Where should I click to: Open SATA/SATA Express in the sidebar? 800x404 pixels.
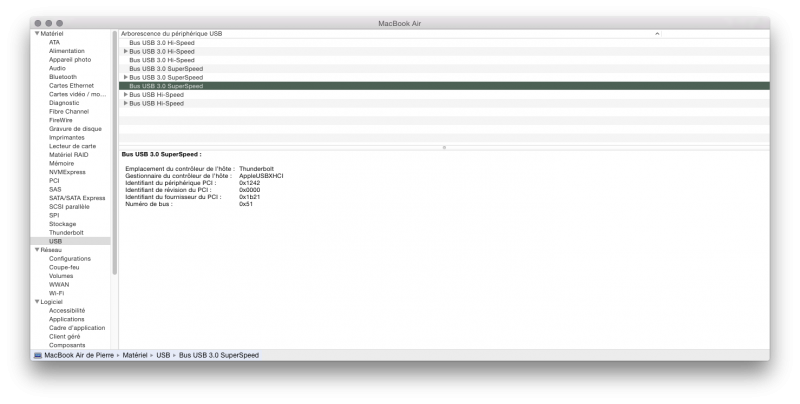click(x=77, y=198)
